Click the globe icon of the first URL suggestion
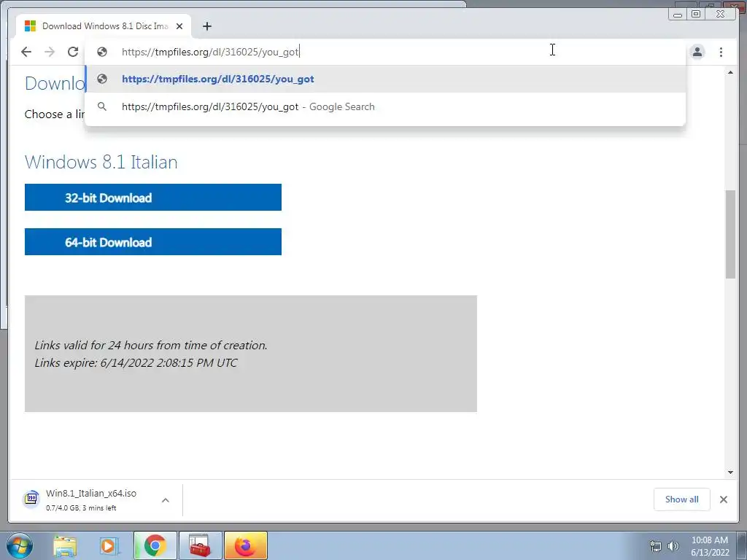Screen dimensions: 747x560 click(x=102, y=79)
